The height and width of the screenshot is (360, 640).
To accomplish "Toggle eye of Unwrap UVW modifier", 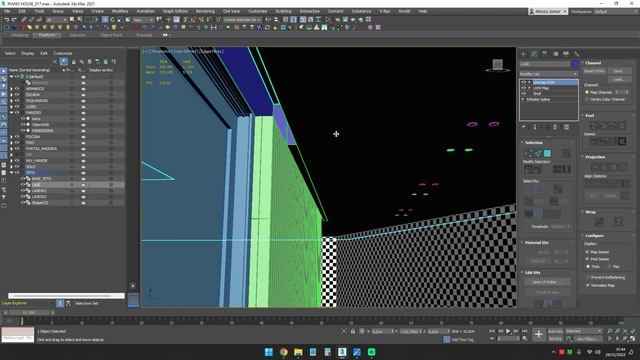I will 524,82.
